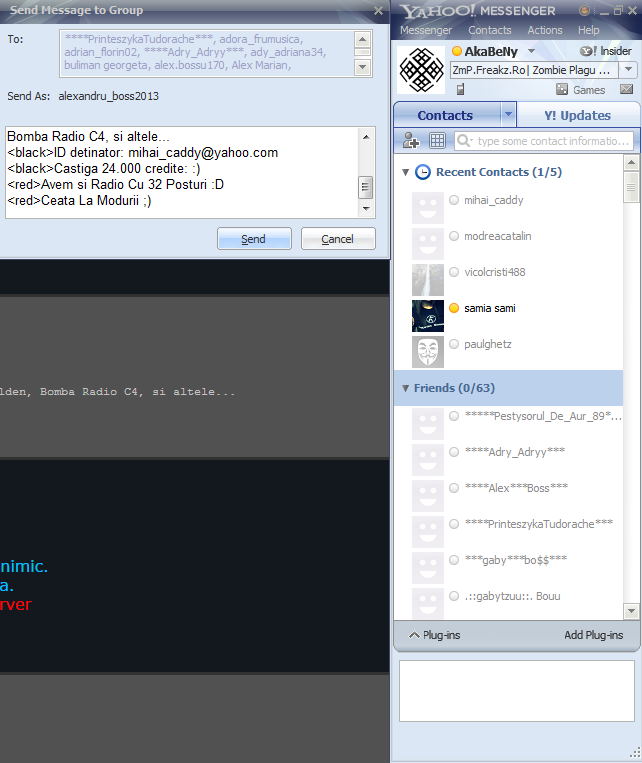
Task: Click the Recent Contacts clock icon
Action: coord(422,172)
